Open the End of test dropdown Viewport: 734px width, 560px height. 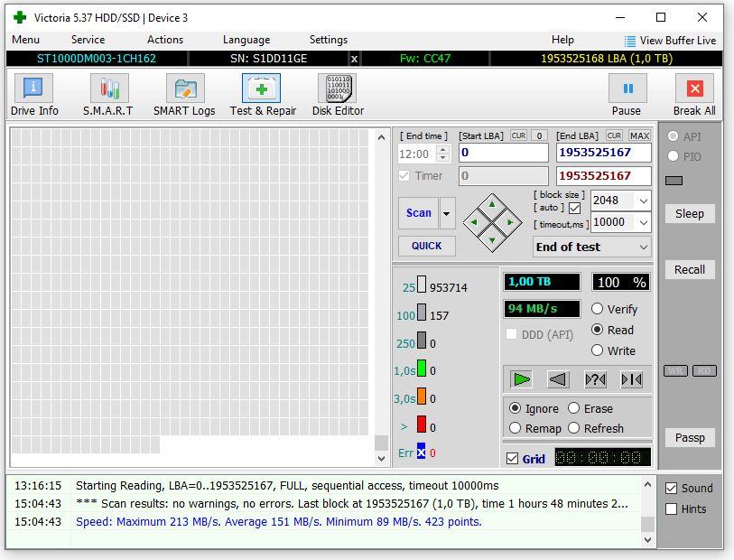coord(643,247)
